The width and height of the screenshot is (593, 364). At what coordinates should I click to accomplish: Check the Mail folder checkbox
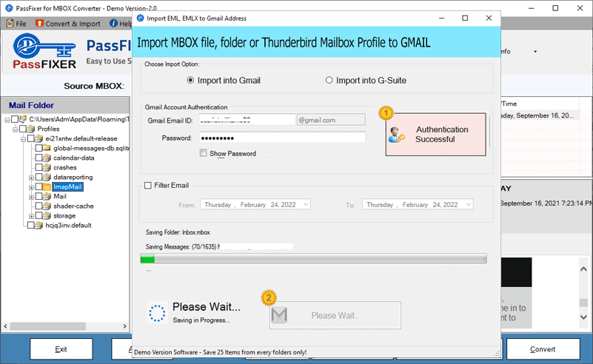[39, 196]
